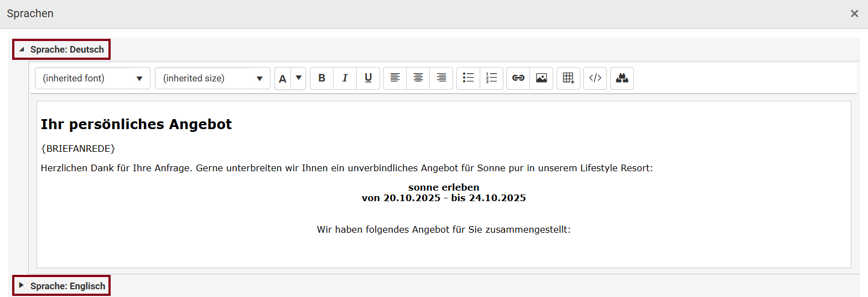Click the {BRIEFANREDE} placeholder text
868x297 pixels.
[x=78, y=148]
